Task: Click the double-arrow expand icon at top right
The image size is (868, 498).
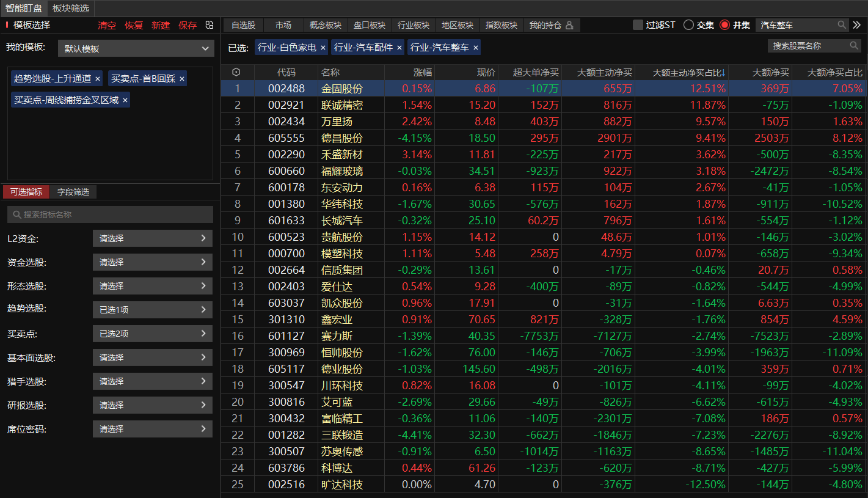Action: click(x=856, y=25)
